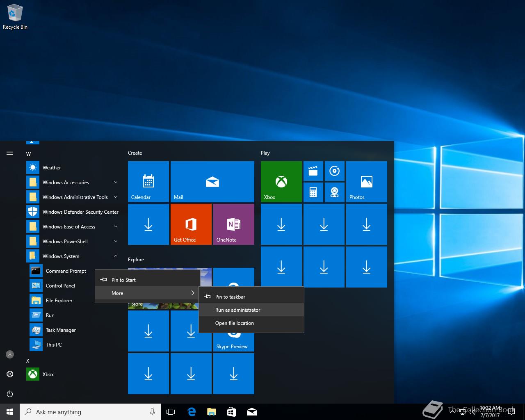The height and width of the screenshot is (420, 525).
Task: Click the volume icon in system tray
Action: click(x=472, y=412)
